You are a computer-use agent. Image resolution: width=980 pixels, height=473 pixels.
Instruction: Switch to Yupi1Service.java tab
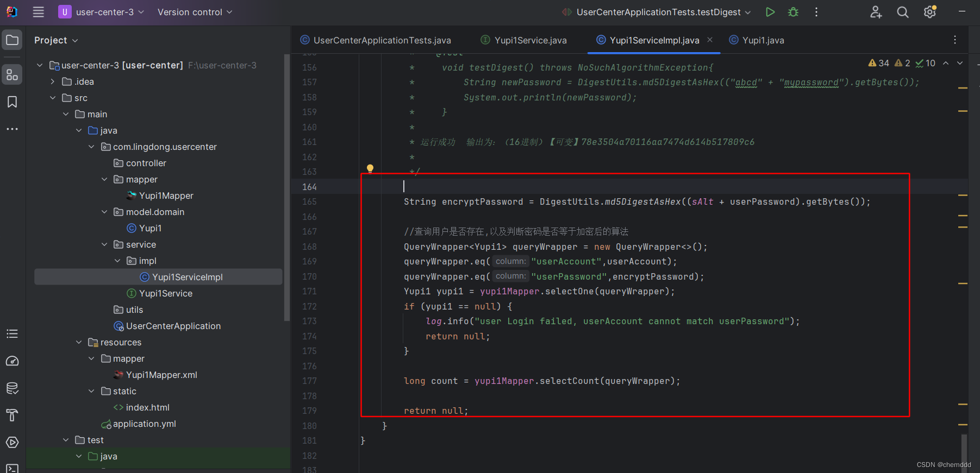[x=524, y=40]
